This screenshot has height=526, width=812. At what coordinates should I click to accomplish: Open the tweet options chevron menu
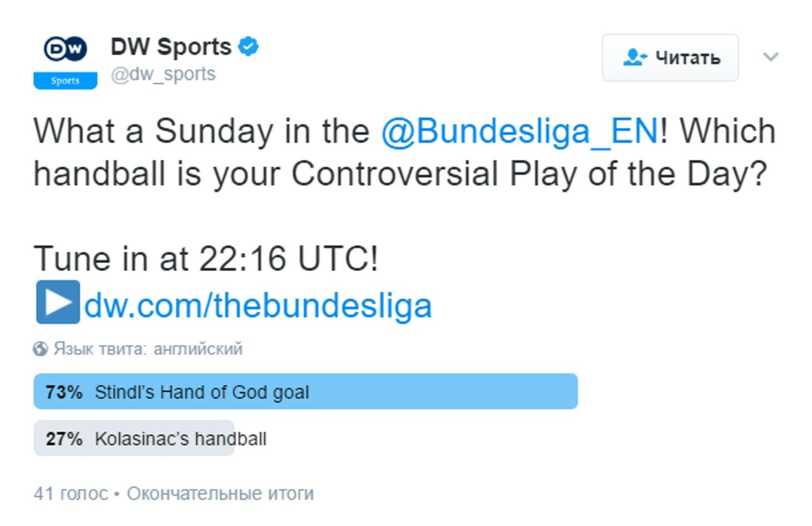click(x=770, y=57)
